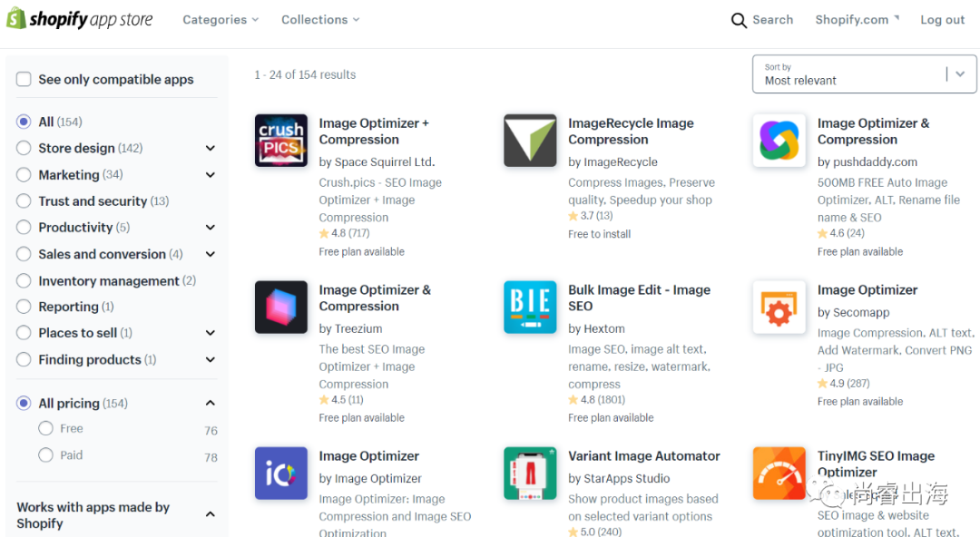Select All pricing radio

pyautogui.click(x=24, y=404)
